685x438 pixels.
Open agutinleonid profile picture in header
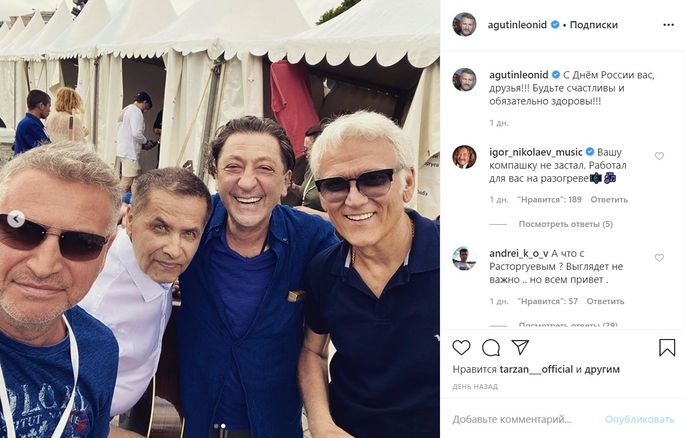pyautogui.click(x=464, y=24)
